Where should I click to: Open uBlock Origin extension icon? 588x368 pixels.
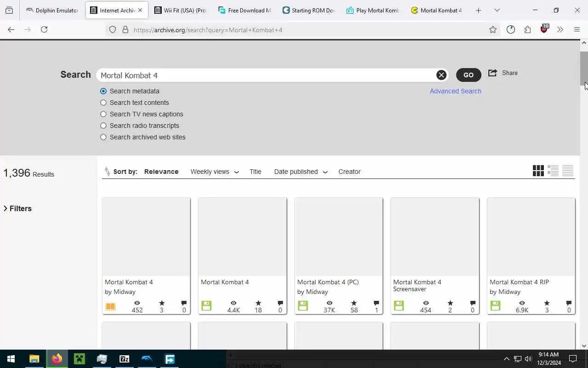(x=544, y=29)
